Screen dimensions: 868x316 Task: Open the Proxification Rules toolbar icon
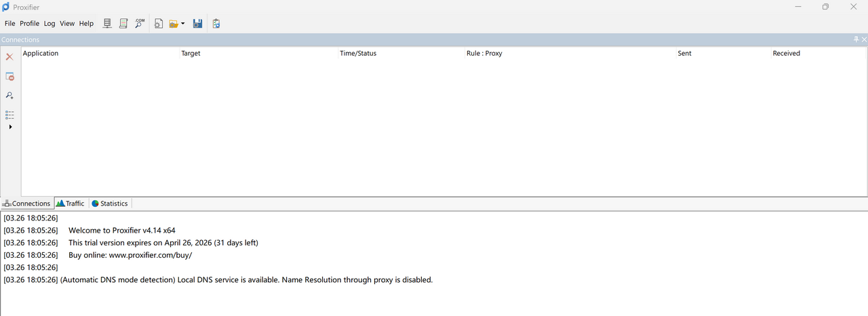coord(123,24)
